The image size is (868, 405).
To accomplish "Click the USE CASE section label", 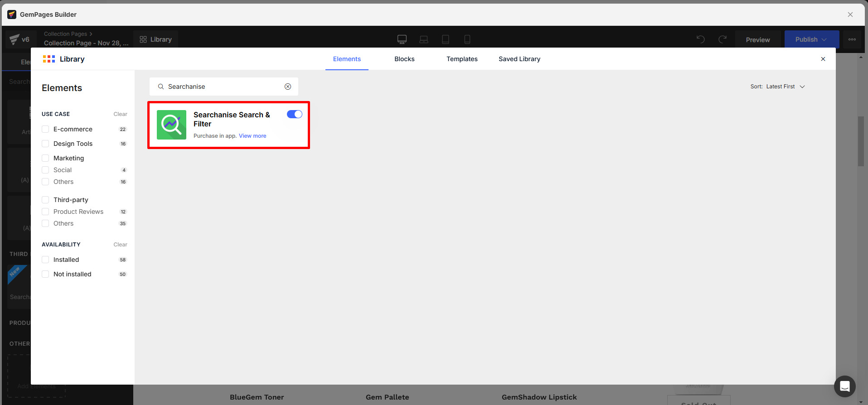I will 56,114.
